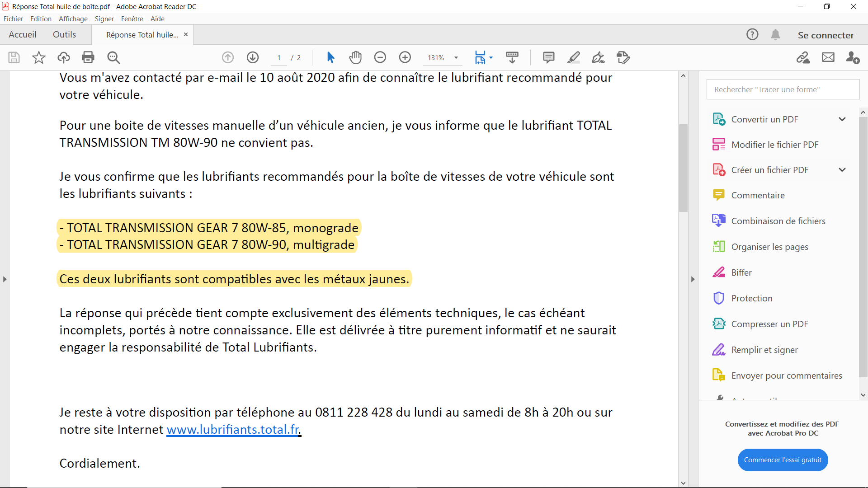Image resolution: width=868 pixels, height=488 pixels.
Task: Click the zoom in plus icon
Action: click(405, 57)
